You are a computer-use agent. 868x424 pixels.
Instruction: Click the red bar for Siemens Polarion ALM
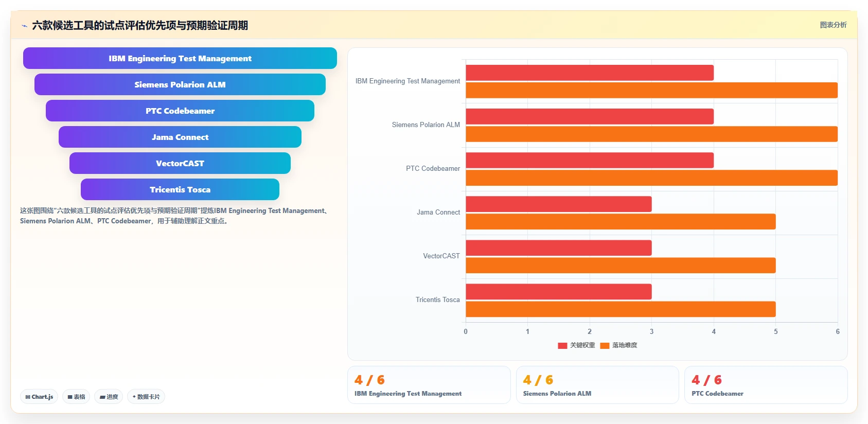(x=590, y=116)
